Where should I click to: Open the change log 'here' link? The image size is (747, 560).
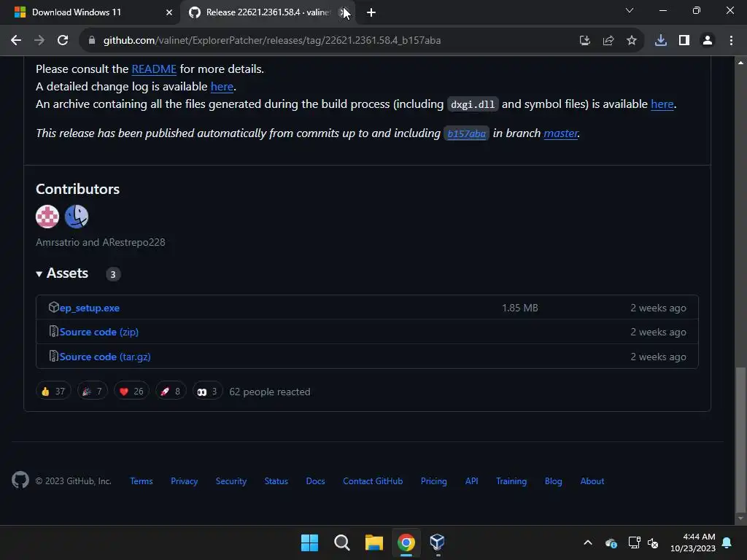[x=222, y=87]
